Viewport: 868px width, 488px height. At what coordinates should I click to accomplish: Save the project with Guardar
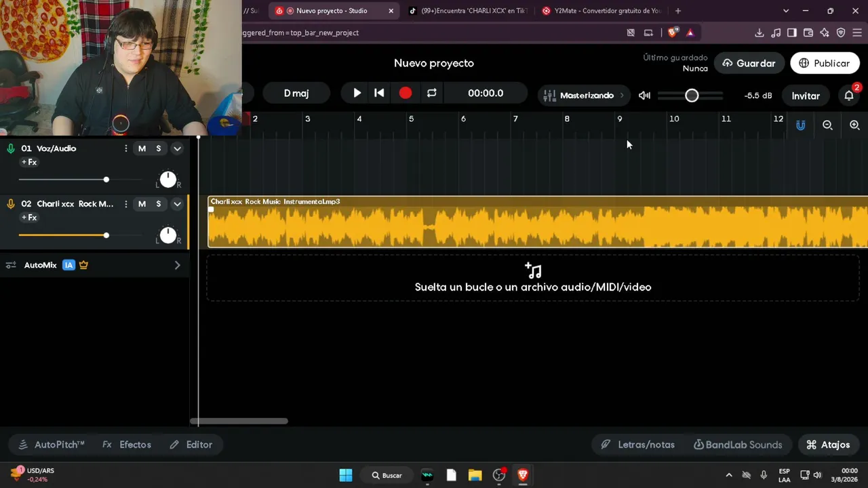coord(749,63)
